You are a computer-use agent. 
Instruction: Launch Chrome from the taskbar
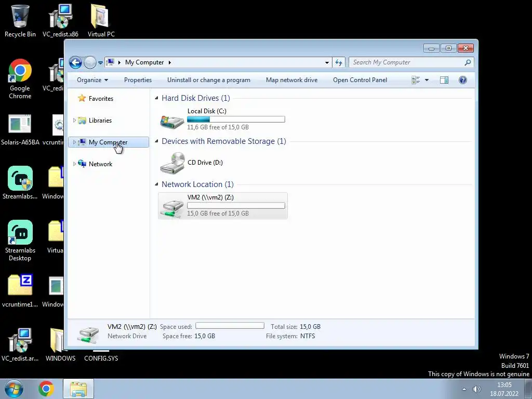(x=46, y=389)
